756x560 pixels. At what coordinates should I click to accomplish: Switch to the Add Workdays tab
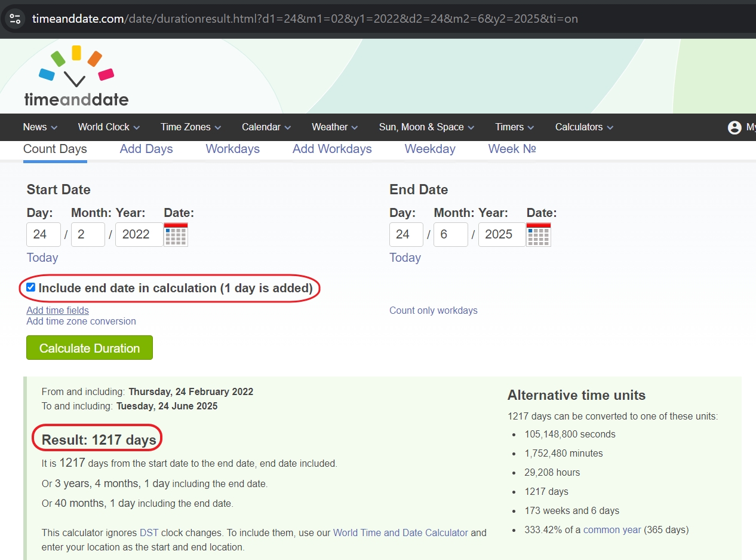click(332, 149)
